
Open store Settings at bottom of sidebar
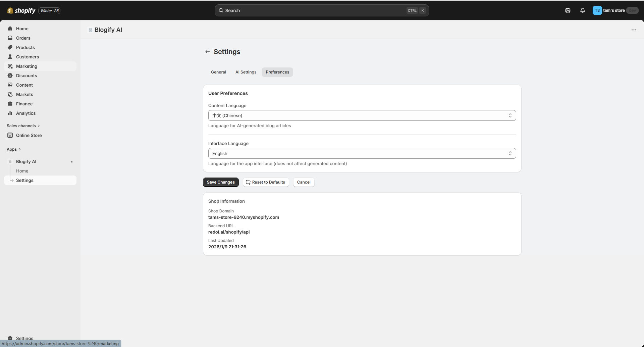pyautogui.click(x=24, y=338)
